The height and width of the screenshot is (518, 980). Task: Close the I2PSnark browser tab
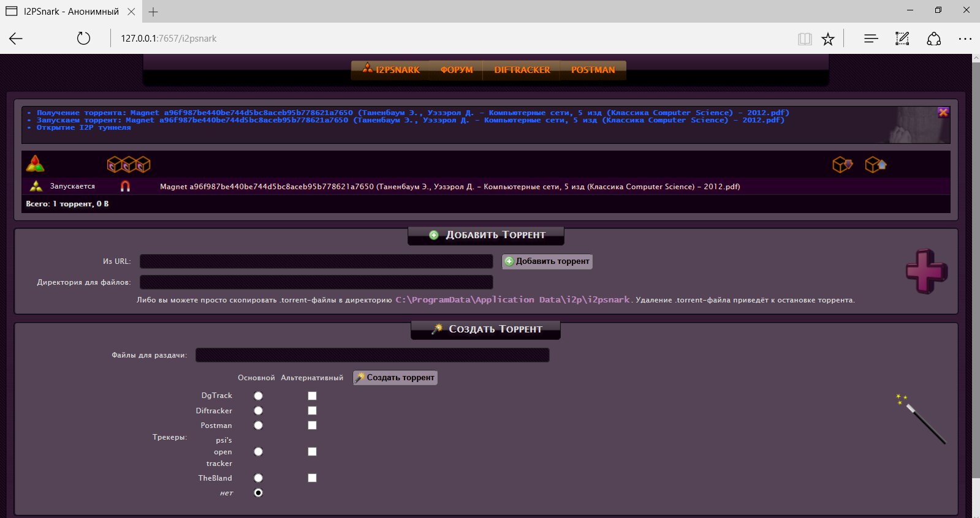pyautogui.click(x=132, y=12)
